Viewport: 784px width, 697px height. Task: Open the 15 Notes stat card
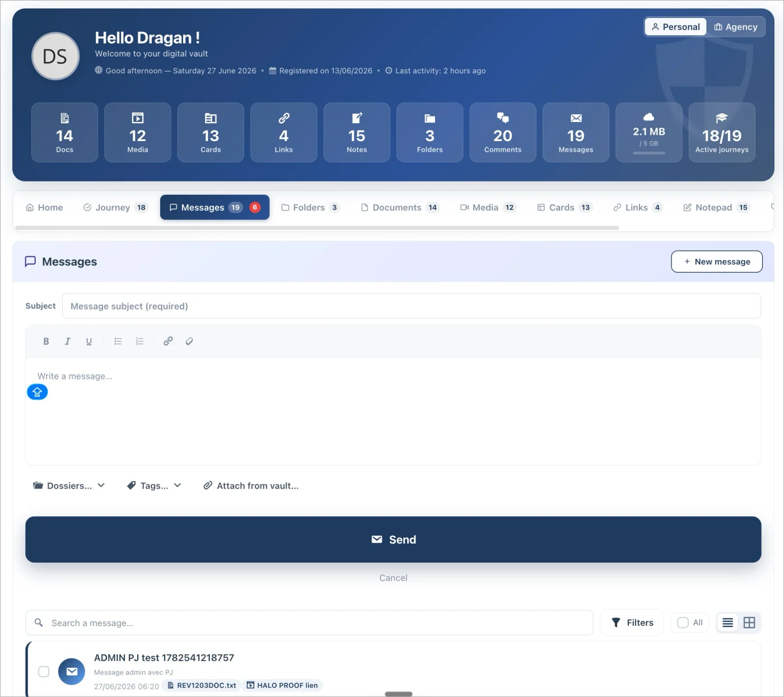pos(357,133)
